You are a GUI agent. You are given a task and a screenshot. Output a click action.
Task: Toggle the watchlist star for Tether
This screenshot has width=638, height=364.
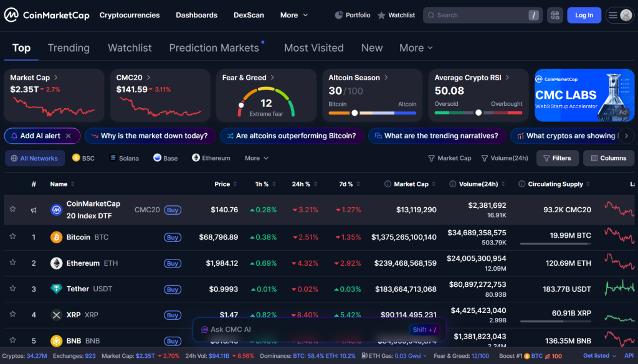[12, 289]
